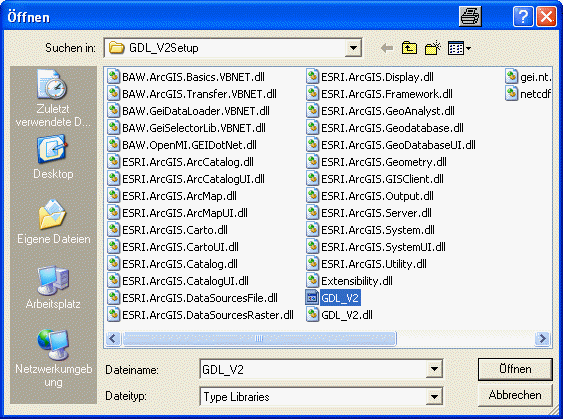Image resolution: width=563 pixels, height=419 pixels.
Task: Go to Desktop in places bar
Action: [53, 157]
